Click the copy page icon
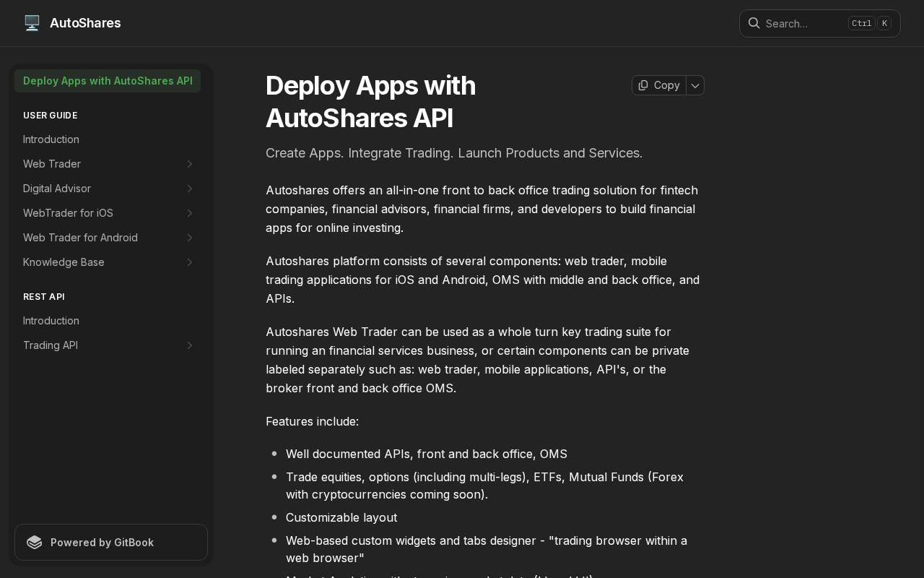This screenshot has height=578, width=924. 643,85
